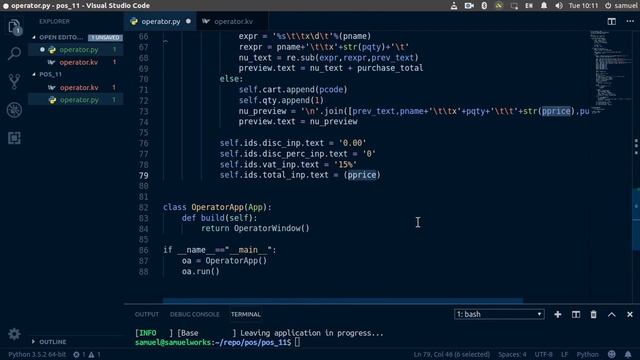The width and height of the screenshot is (640, 360).
Task: Click 'return OperatorWindow()' on line 84
Action: (255, 229)
